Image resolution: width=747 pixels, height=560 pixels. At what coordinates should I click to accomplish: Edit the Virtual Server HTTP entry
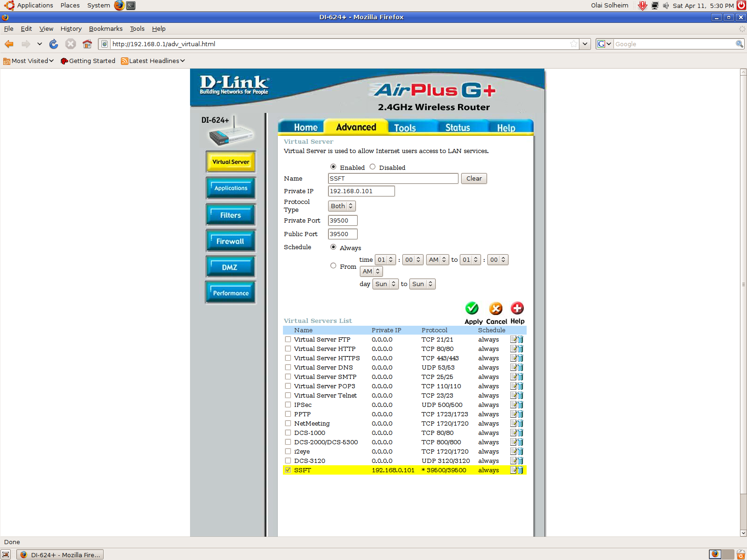pos(513,349)
